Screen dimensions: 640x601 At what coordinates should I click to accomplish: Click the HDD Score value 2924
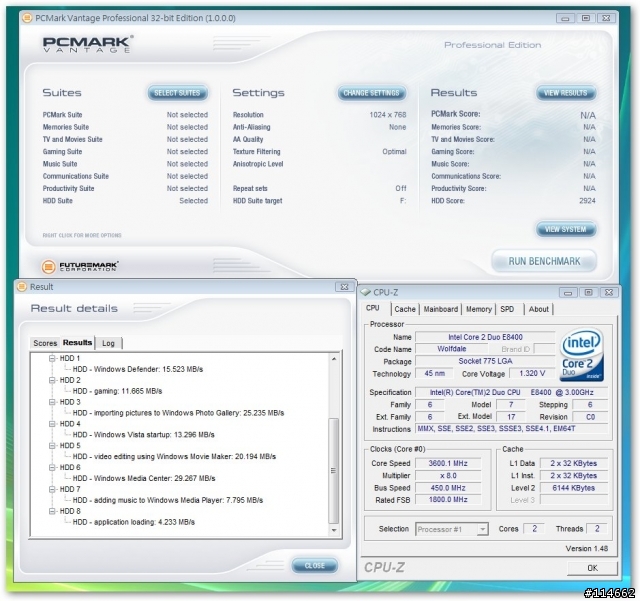[587, 201]
